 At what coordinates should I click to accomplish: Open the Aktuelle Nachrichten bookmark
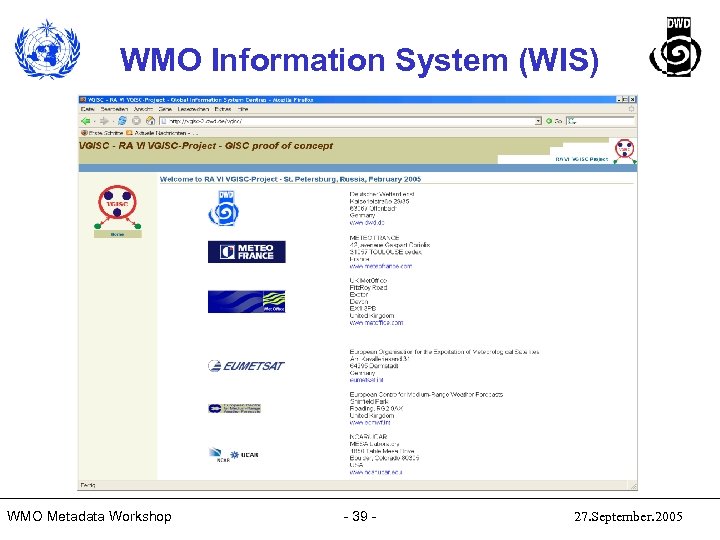pos(160,133)
